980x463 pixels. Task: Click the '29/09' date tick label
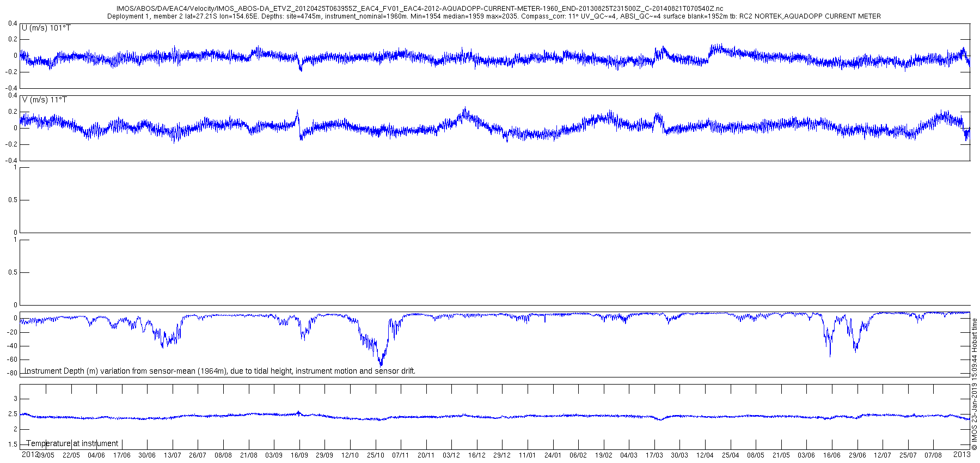pyautogui.click(x=324, y=455)
